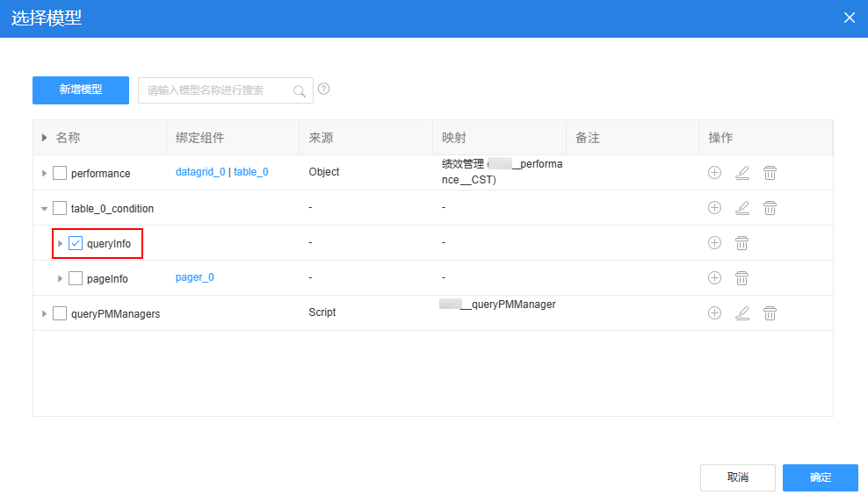Screen dimensions: 868x495
Task: Edit the table_0_condition model
Action: pyautogui.click(x=742, y=207)
